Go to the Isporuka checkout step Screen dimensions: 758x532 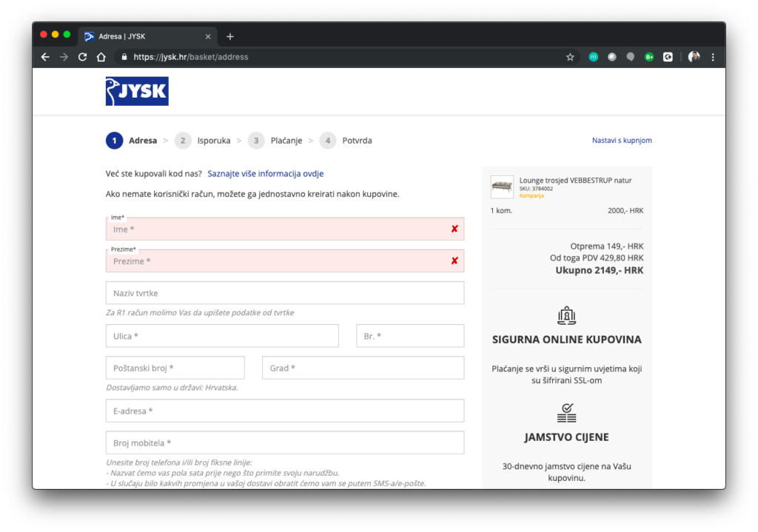click(213, 141)
